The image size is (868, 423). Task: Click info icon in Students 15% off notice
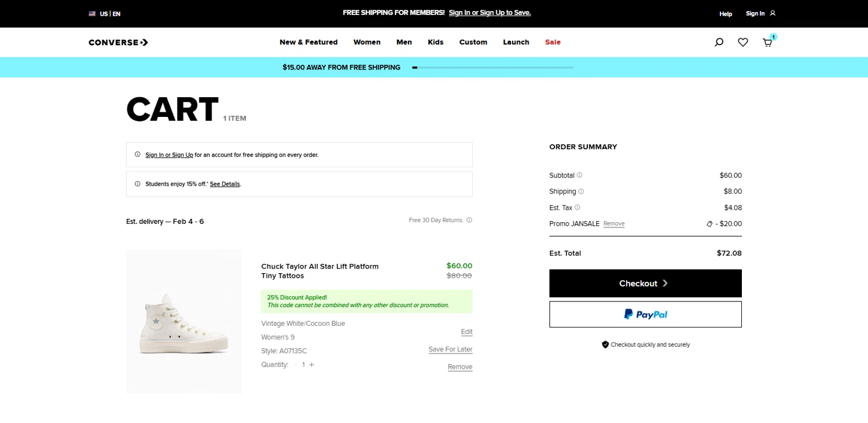138,183
